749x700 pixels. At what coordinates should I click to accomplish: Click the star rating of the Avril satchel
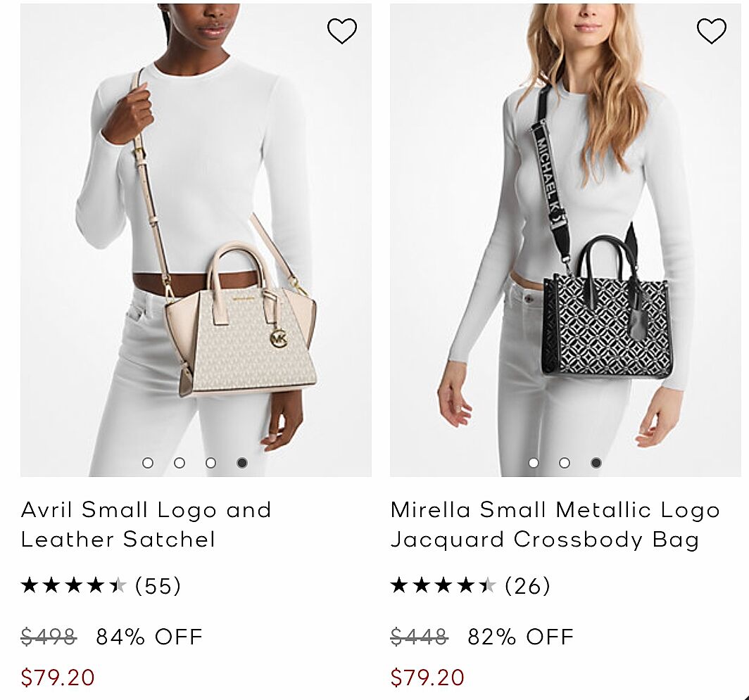coord(73,585)
